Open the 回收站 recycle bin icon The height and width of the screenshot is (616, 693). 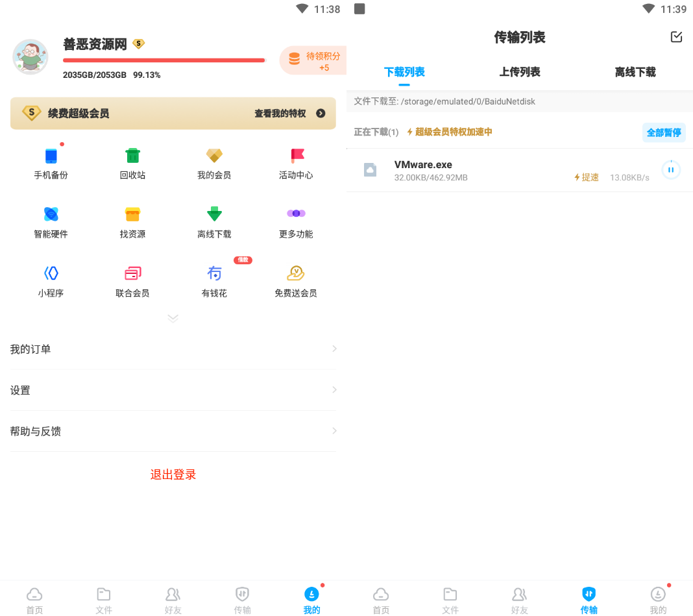coord(132,156)
